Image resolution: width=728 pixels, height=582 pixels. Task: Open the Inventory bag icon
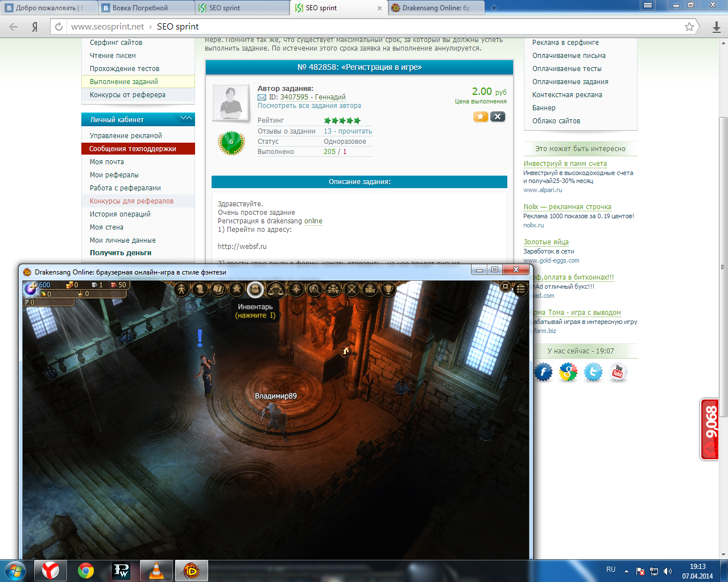tap(255, 289)
